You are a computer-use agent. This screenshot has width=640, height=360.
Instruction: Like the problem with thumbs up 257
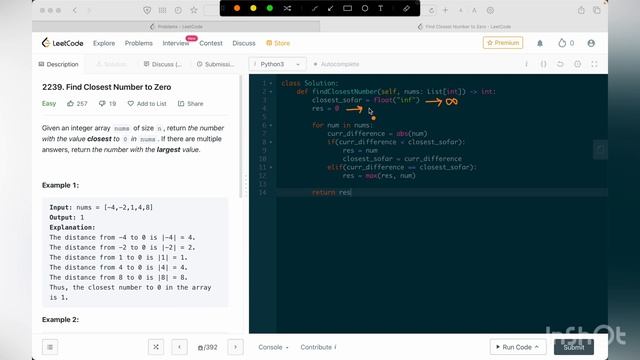[x=77, y=104]
